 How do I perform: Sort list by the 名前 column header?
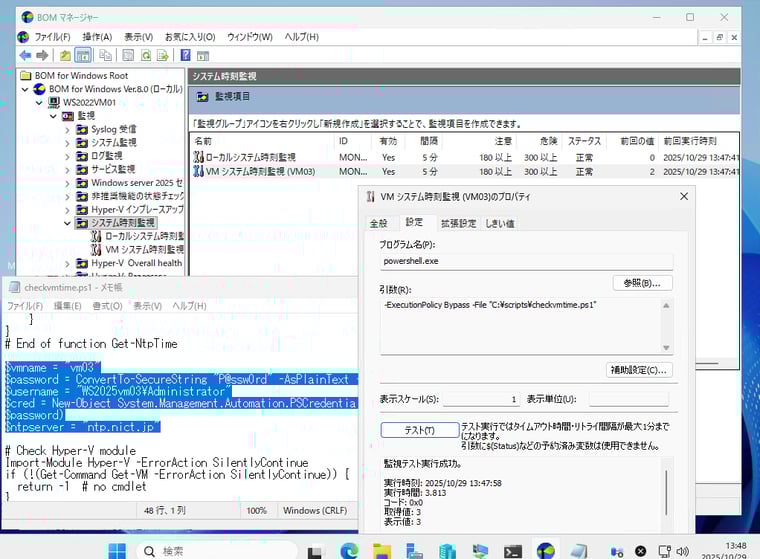[x=262, y=141]
